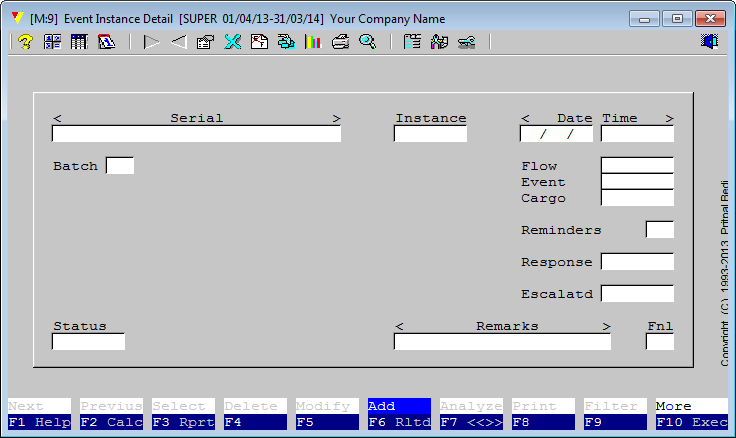Click the right angle bracket after Serial label
Screen dimensions: 736x438
pos(336,118)
